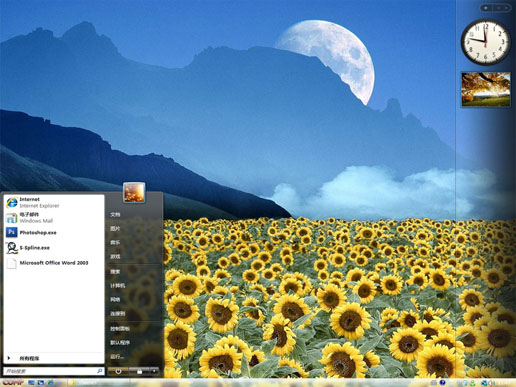Click the Show Desktop quick launch icon
Image resolution: width=516 pixels, height=387 pixels.
click(31, 383)
